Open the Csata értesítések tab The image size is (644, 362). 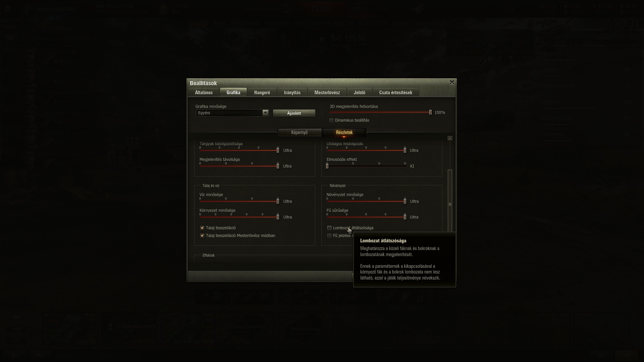point(396,93)
